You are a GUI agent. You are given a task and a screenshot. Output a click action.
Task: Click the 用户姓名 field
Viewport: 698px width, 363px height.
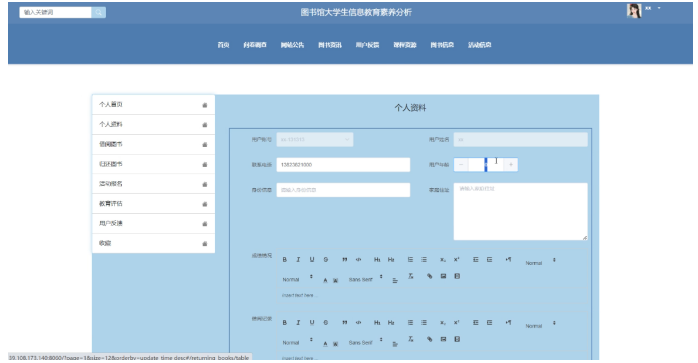520,139
